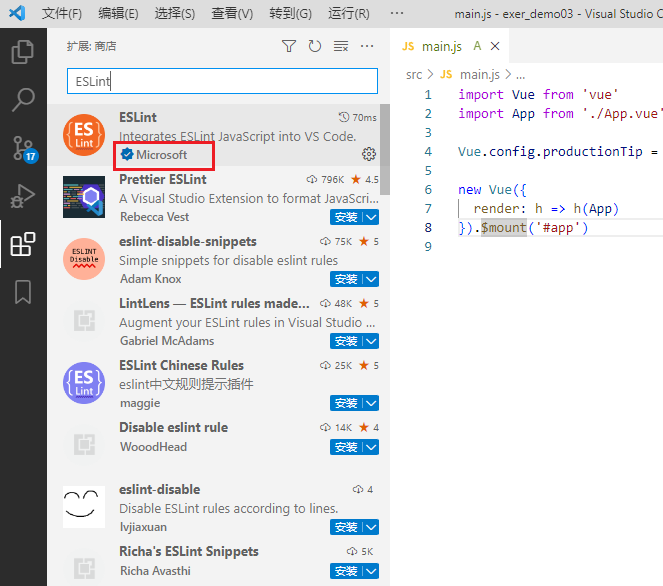This screenshot has width=663, height=586.
Task: Open the Search view in activity bar
Action: click(x=23, y=99)
